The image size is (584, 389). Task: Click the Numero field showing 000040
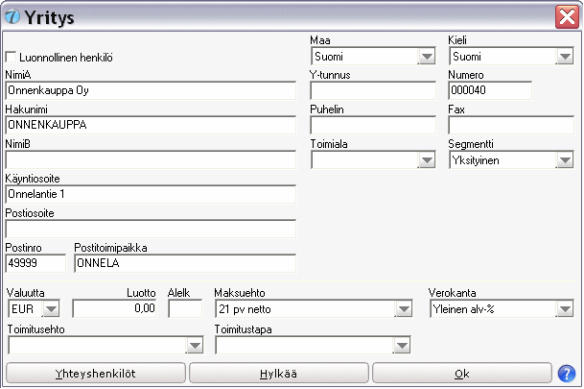point(490,91)
